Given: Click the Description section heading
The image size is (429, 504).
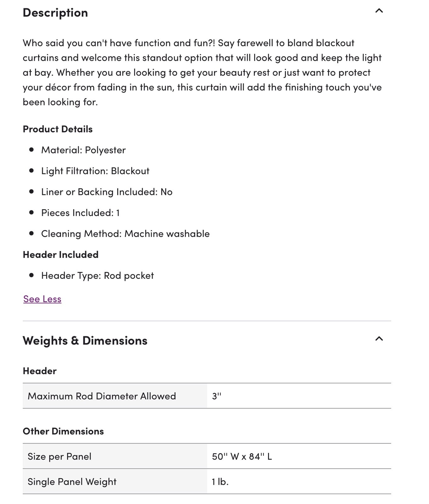Looking at the screenshot, I should [55, 13].
